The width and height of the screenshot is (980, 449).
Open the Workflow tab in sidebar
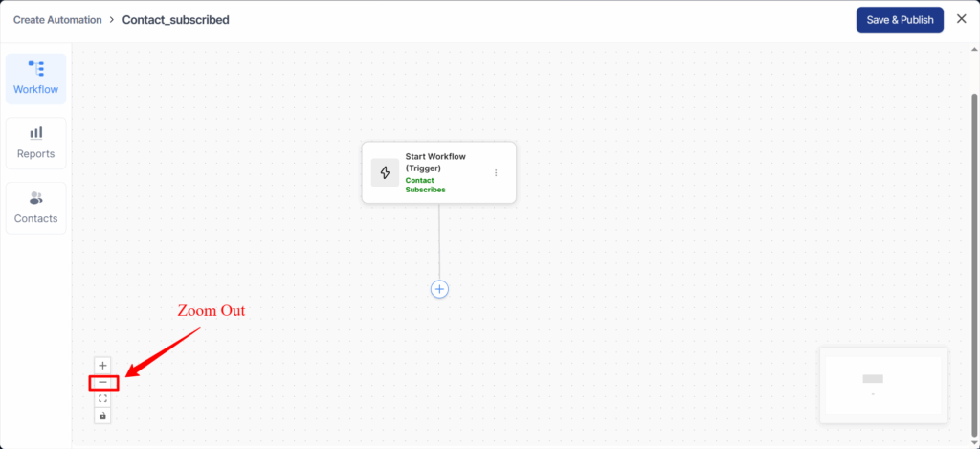point(35,79)
